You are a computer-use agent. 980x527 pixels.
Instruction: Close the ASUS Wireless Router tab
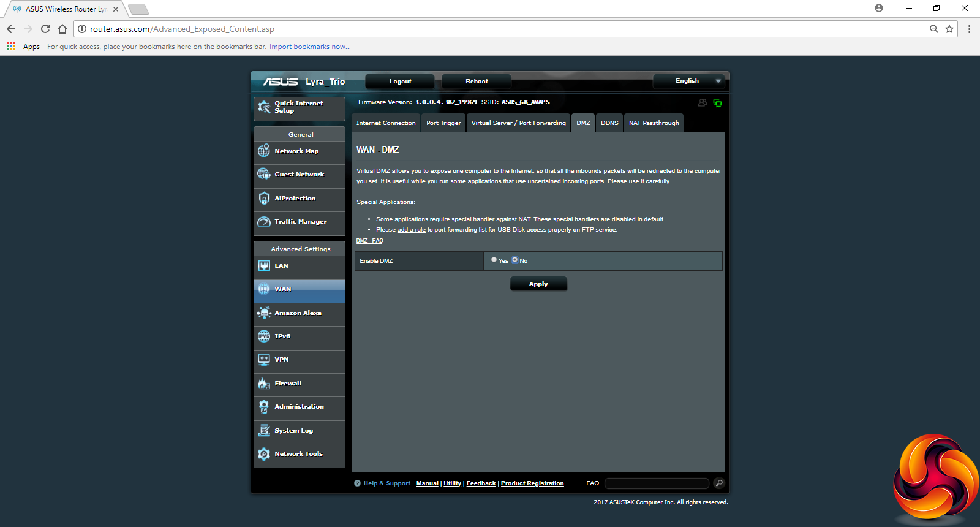pos(116,9)
